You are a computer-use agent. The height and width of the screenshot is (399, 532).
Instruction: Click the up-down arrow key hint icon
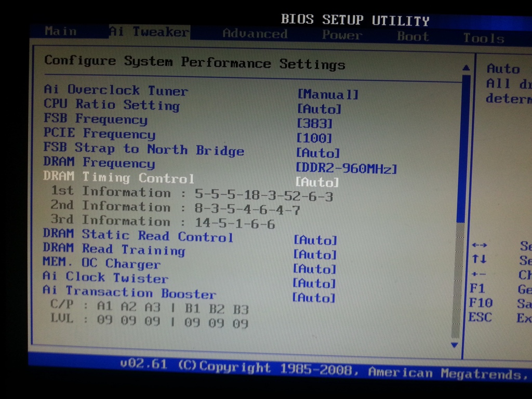coord(479,259)
